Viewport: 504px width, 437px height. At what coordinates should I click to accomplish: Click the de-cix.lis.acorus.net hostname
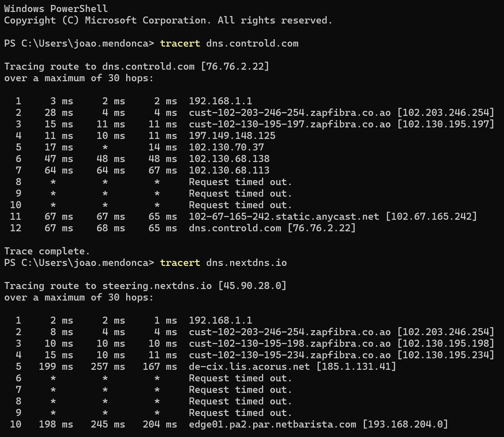click(250, 367)
